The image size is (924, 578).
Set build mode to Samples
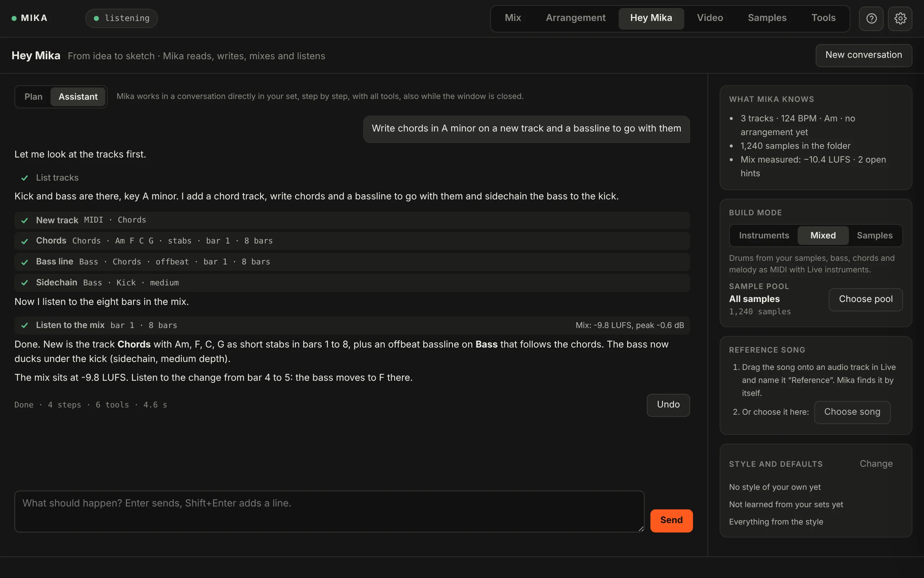pyautogui.click(x=874, y=236)
